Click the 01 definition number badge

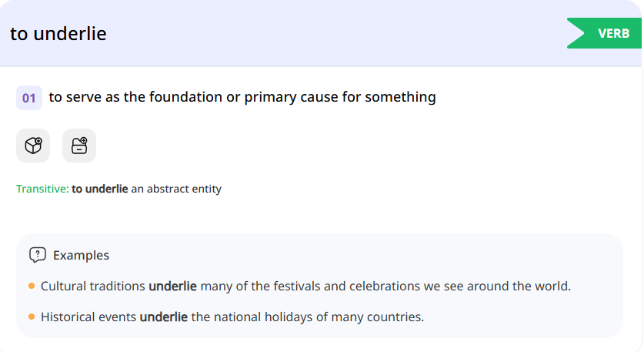(x=29, y=98)
